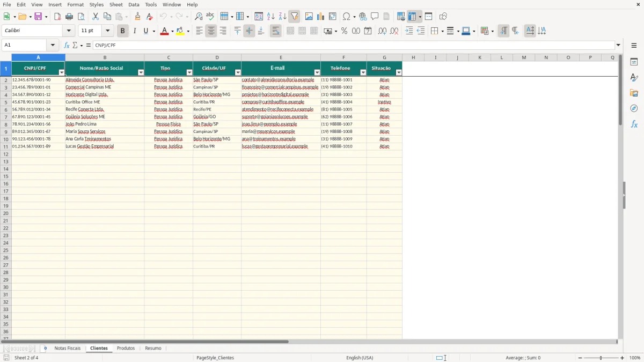
Task: Sort ascending with the A-Z arrow icon
Action: pos(271,17)
